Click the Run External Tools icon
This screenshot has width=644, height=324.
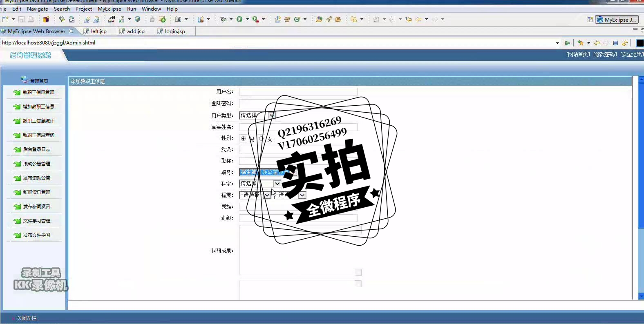[x=255, y=19]
